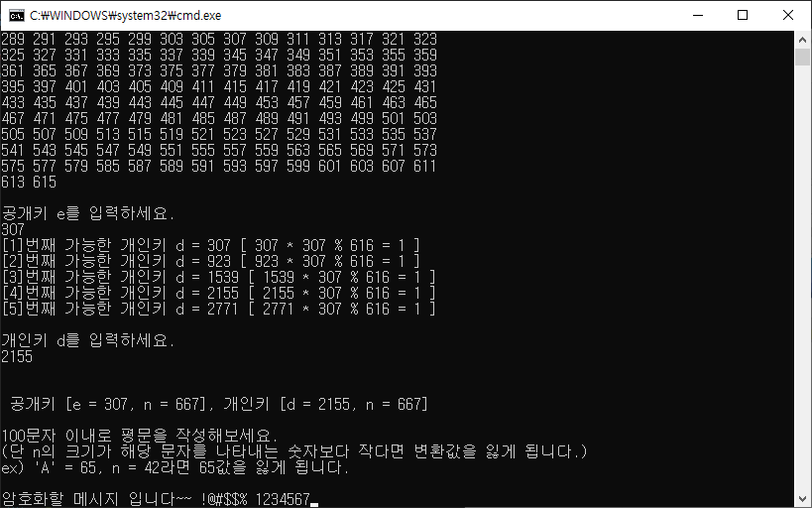
Task: Open the cmd.exe system menu icon
Action: 17,16
